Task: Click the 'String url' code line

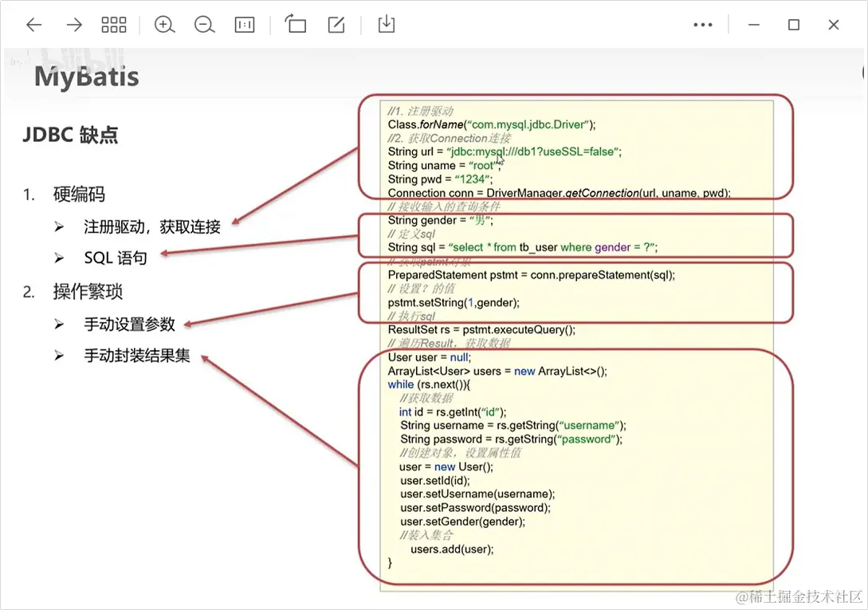Action: point(505,152)
